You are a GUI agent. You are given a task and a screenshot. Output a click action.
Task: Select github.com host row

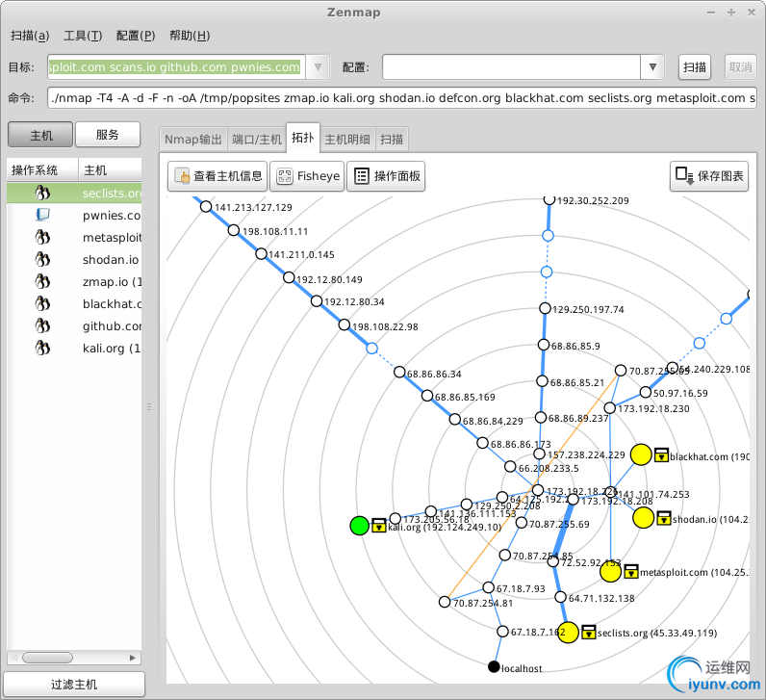click(74, 326)
